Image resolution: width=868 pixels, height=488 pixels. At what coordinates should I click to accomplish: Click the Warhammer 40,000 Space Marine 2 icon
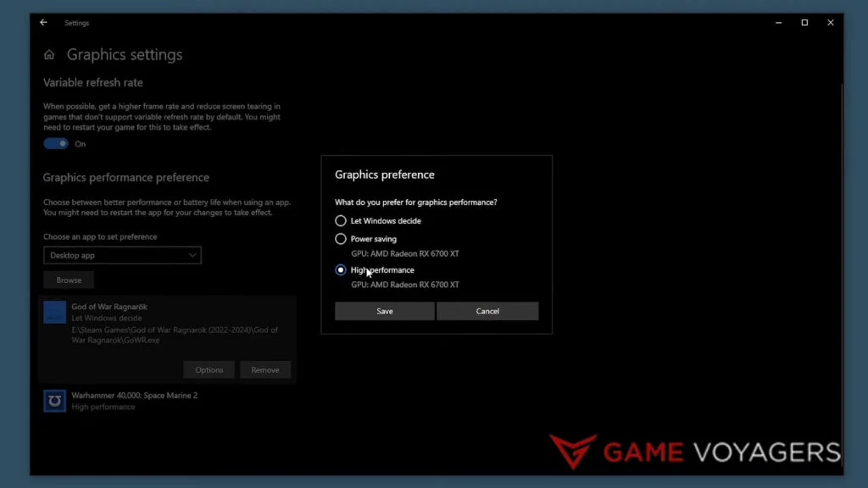click(x=55, y=401)
